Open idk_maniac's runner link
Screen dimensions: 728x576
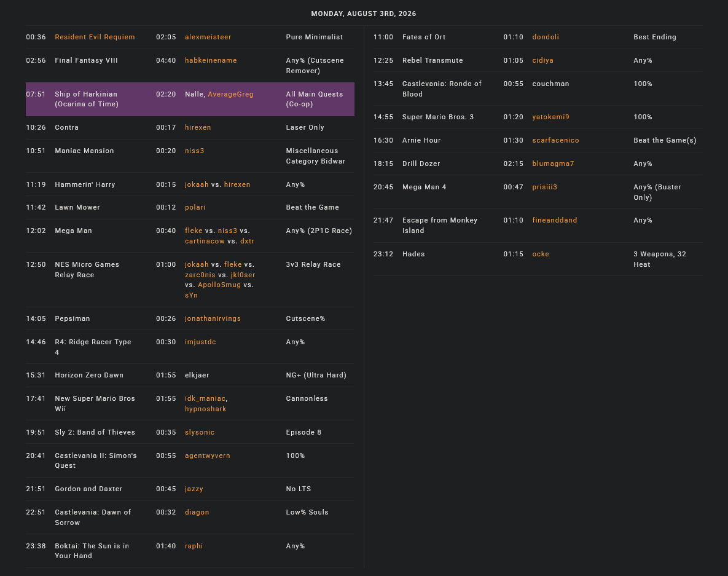pyautogui.click(x=205, y=398)
